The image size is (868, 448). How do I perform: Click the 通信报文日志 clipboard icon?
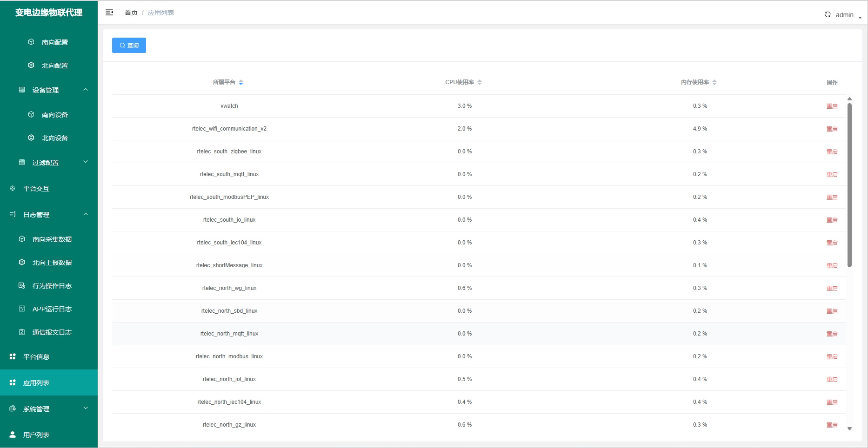click(22, 332)
